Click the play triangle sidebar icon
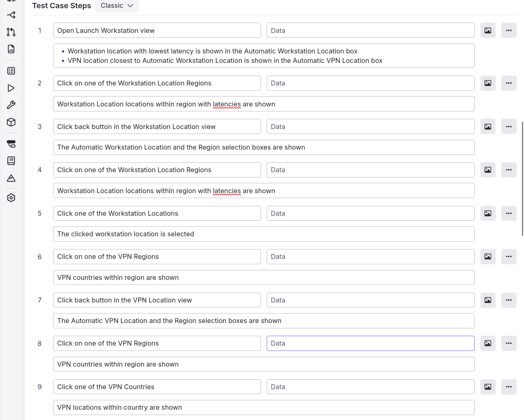The height and width of the screenshot is (420, 524). 11,88
